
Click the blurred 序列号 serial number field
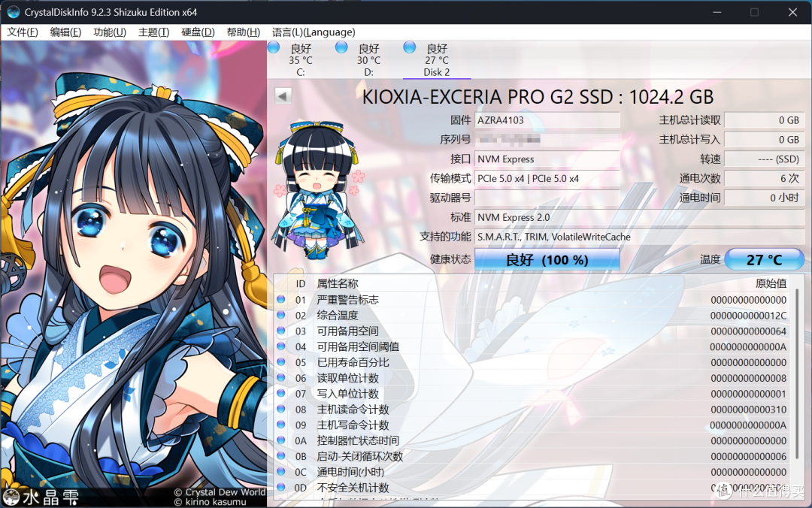pos(547,139)
